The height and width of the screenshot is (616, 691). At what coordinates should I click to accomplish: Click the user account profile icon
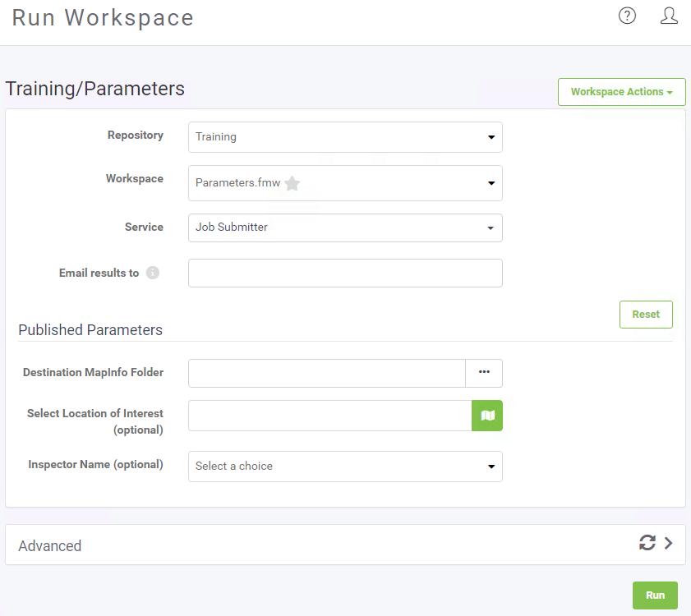tap(669, 16)
